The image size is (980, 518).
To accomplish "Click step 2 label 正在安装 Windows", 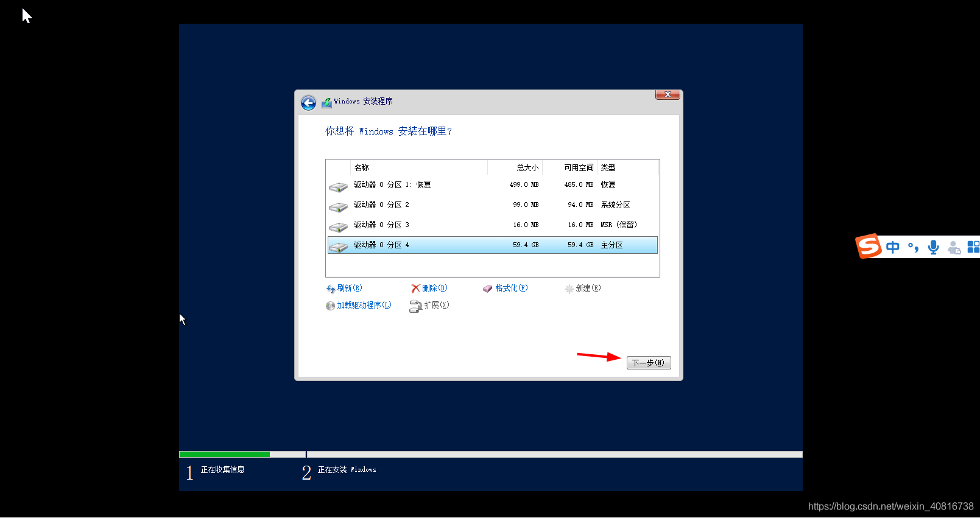I will coord(347,470).
